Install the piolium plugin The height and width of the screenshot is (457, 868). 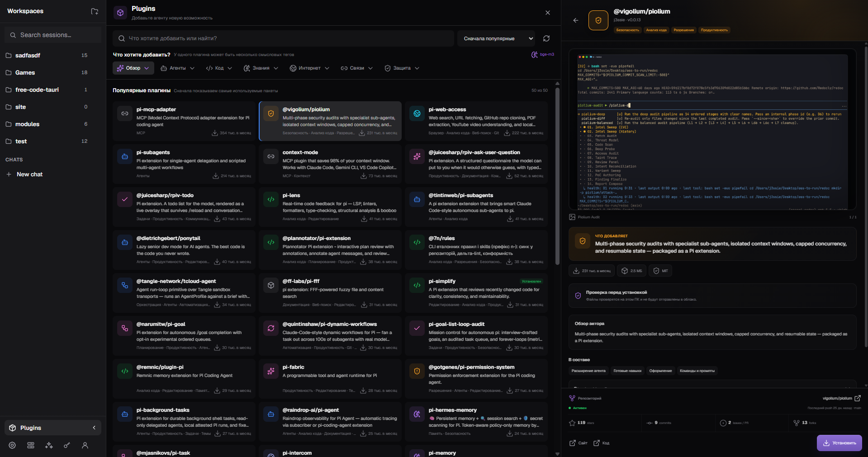click(839, 443)
